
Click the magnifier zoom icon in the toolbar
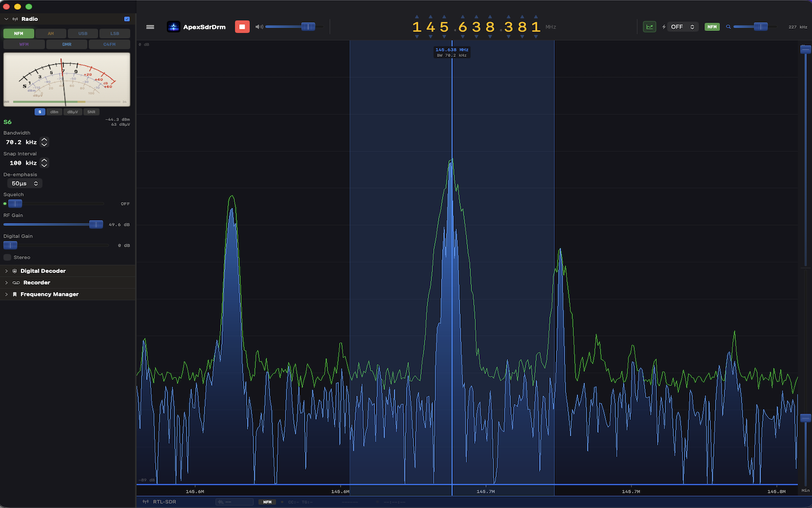(x=729, y=27)
